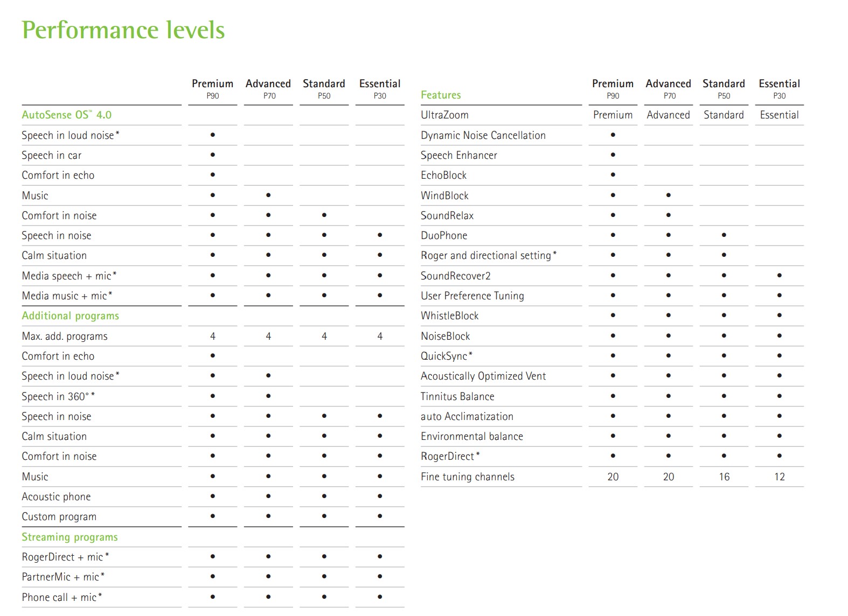Click the "RogerDirect + mic*" row label
This screenshot has width=848, height=616.
[65, 557]
